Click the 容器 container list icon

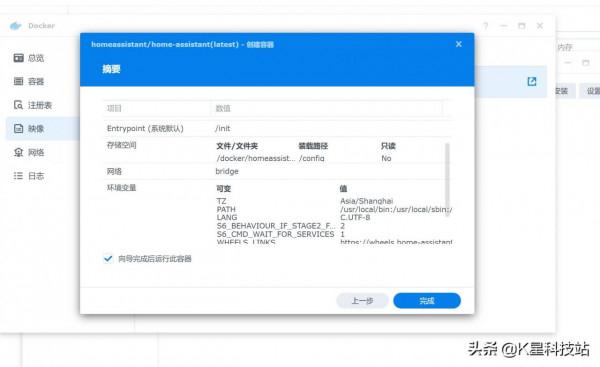coord(18,81)
